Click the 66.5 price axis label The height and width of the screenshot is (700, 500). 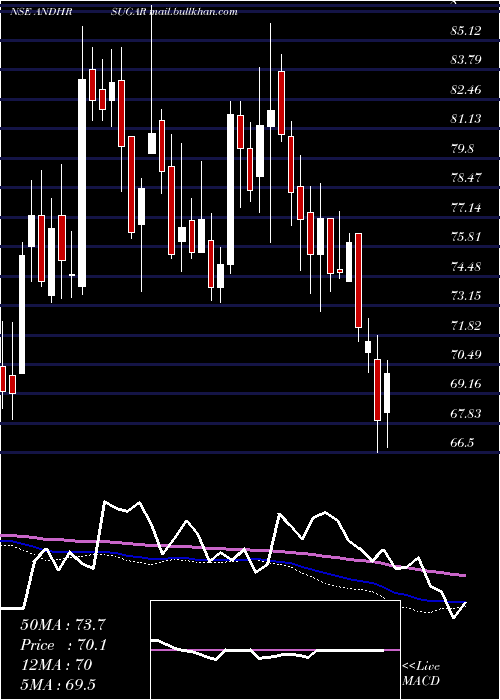point(462,443)
